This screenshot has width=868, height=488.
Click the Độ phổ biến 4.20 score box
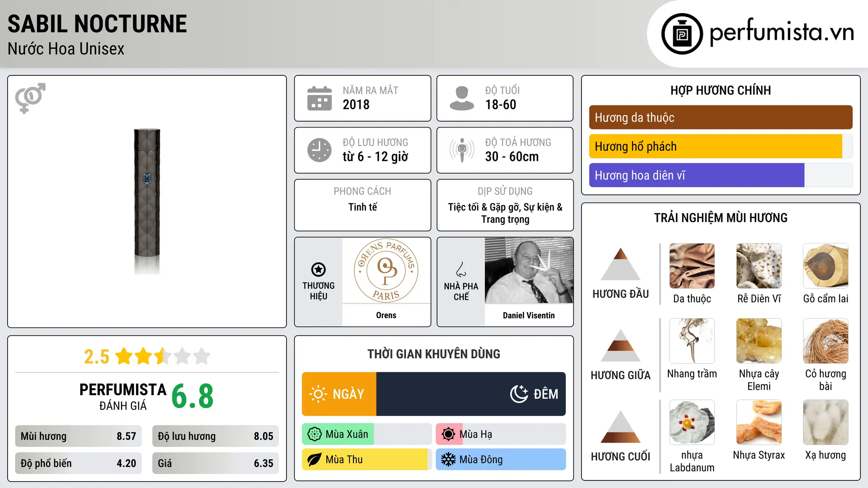coord(78,463)
